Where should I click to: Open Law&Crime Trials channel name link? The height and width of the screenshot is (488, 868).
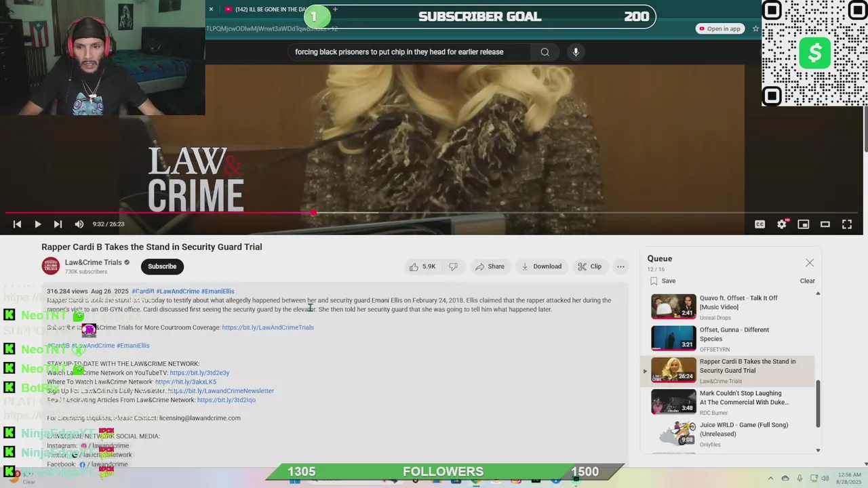tap(94, 262)
